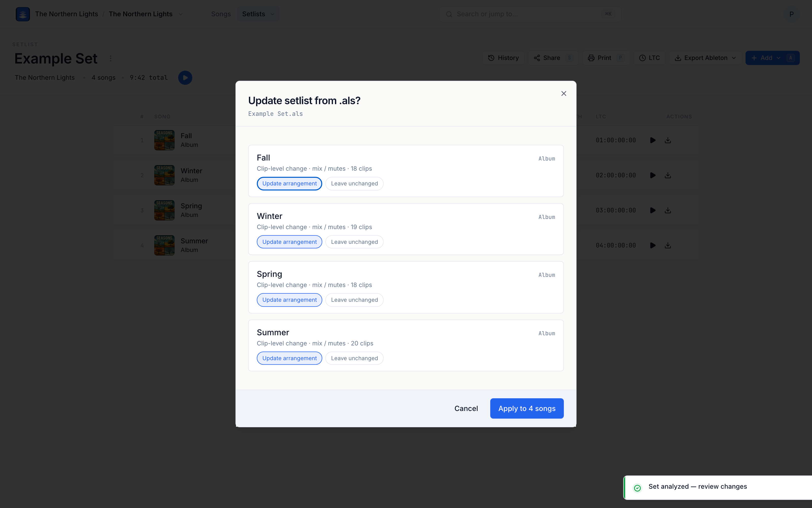Image resolution: width=812 pixels, height=508 pixels.
Task: Select Update arrangement for Spring
Action: [x=289, y=300]
